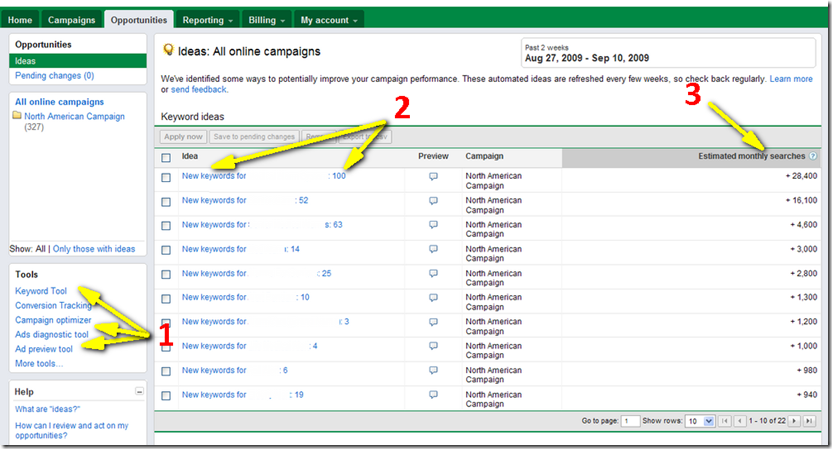Open preview icon for the +1,000 searches row
The image size is (832, 449).
(x=434, y=346)
